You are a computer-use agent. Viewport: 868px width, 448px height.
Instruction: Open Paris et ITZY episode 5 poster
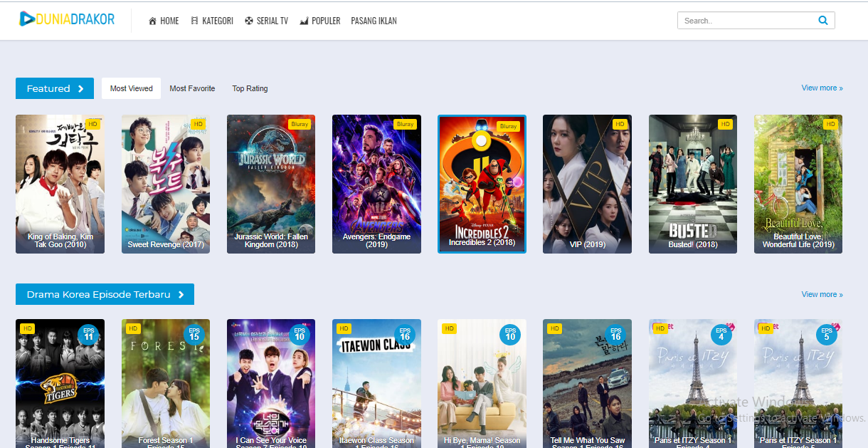click(x=798, y=383)
